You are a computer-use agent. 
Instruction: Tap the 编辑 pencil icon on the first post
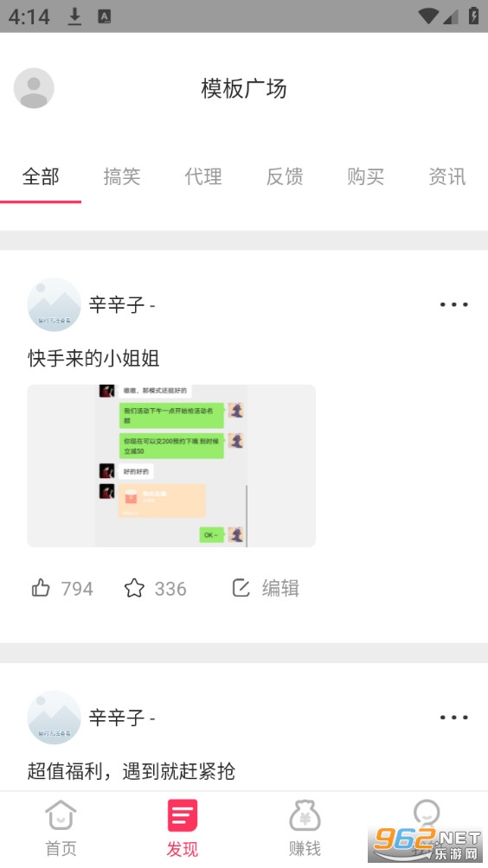(x=241, y=587)
